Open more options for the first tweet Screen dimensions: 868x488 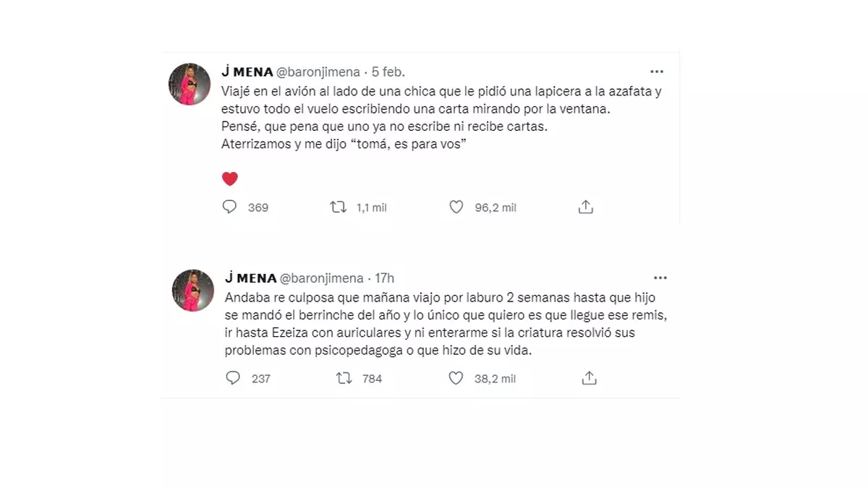tap(657, 72)
